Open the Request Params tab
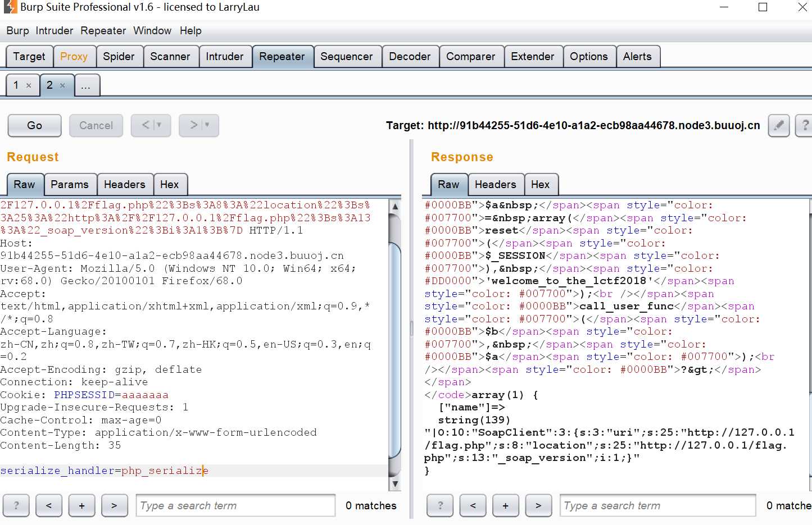The image size is (812, 525). click(70, 185)
